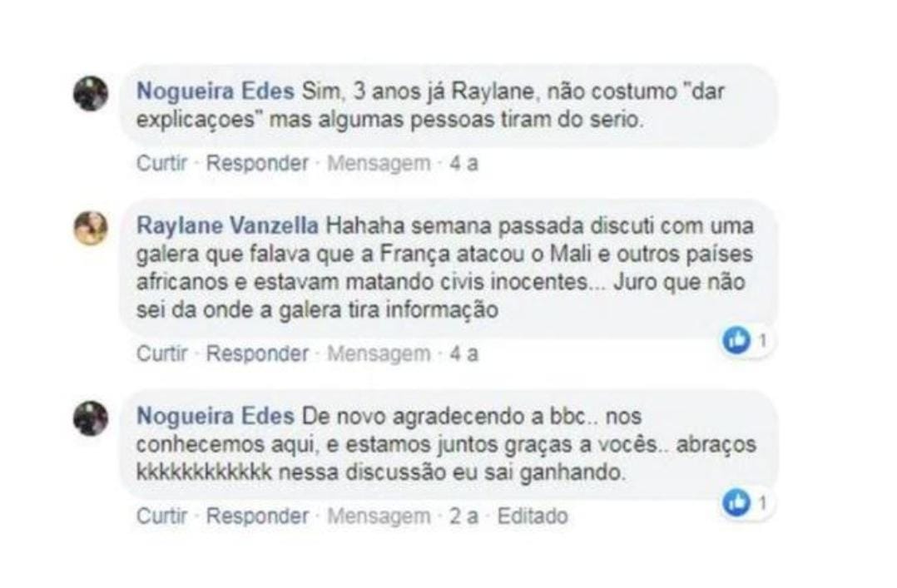View like reaction on bbc thank-you comment

tap(746, 503)
